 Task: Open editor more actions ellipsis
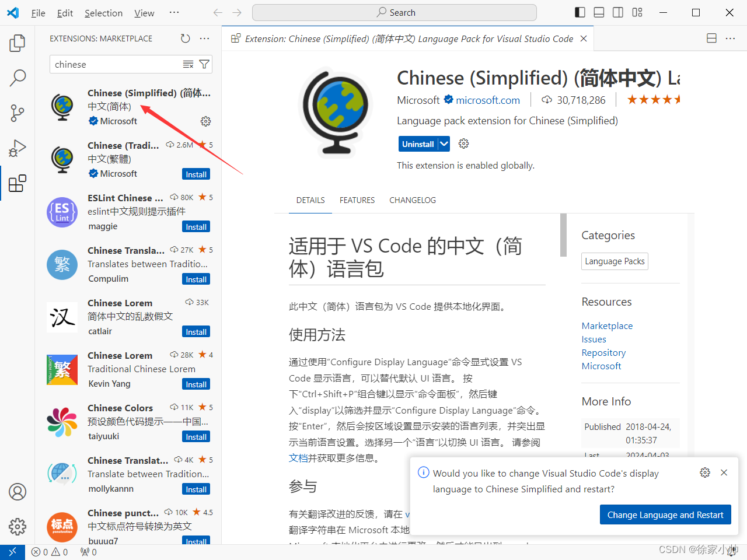730,38
